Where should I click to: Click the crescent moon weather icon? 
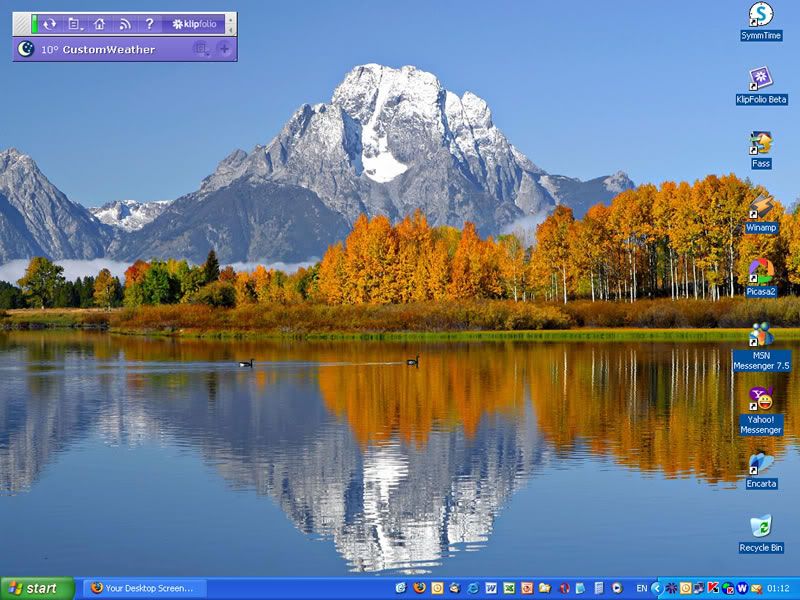click(26, 49)
